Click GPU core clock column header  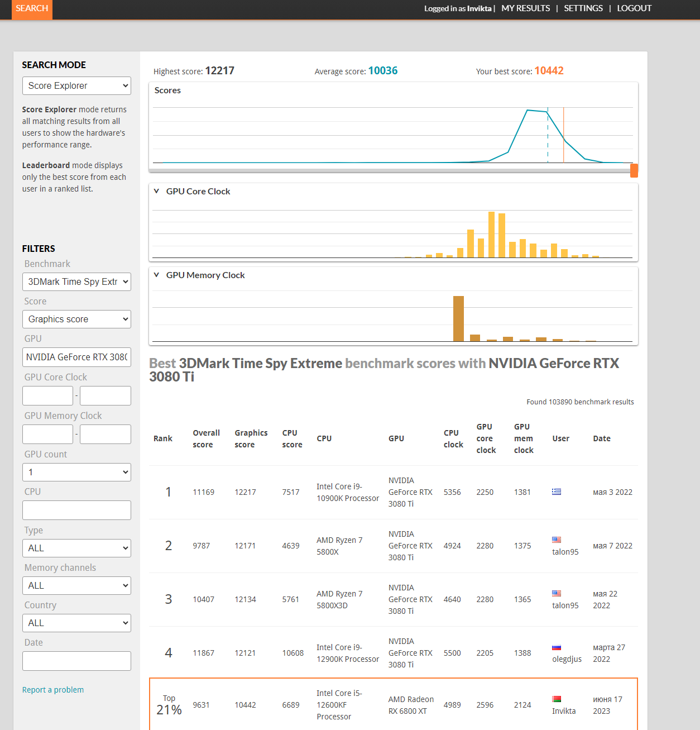pyautogui.click(x=486, y=438)
